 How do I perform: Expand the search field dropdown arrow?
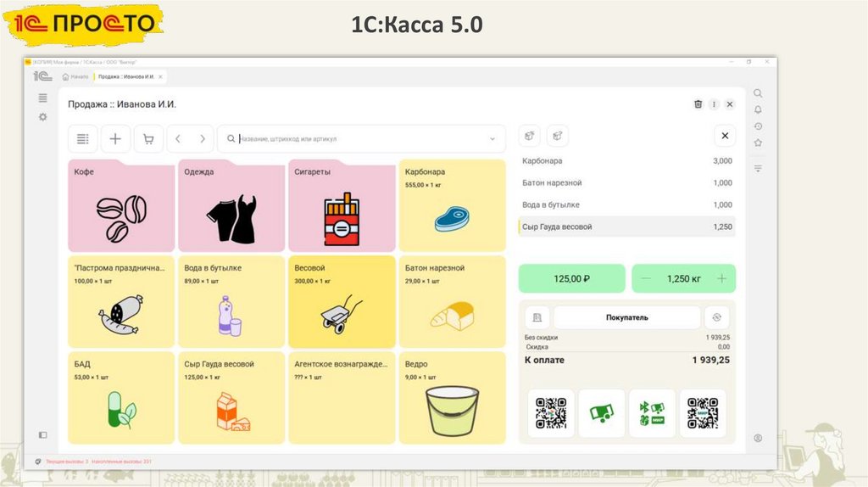click(x=492, y=139)
